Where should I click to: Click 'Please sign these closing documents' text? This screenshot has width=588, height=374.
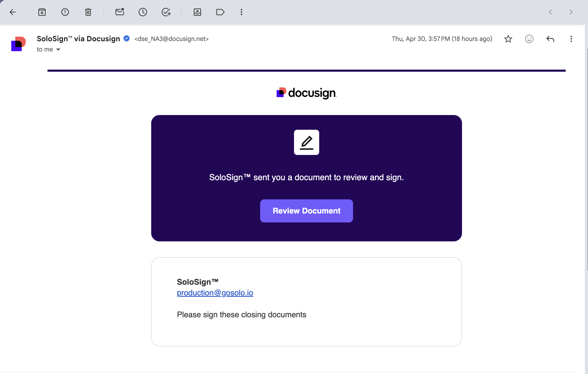coord(241,314)
